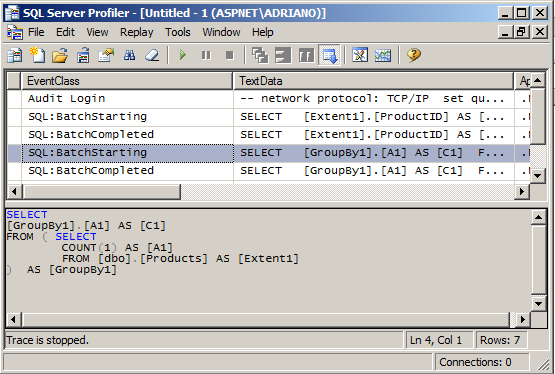Restore the inner trace document window
Screen dimensions: 555x374
pos(522,32)
